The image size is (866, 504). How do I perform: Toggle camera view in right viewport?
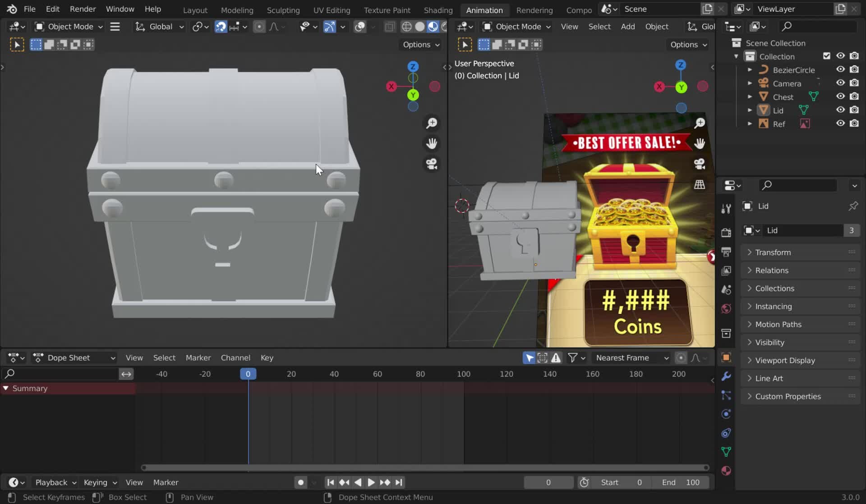[700, 164]
